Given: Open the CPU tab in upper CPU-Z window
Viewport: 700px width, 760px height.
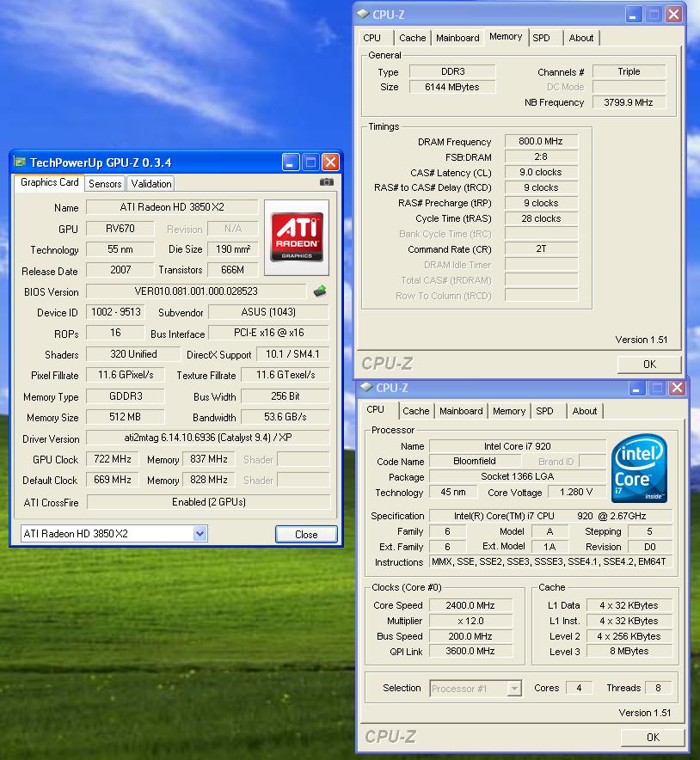Looking at the screenshot, I should [x=371, y=38].
